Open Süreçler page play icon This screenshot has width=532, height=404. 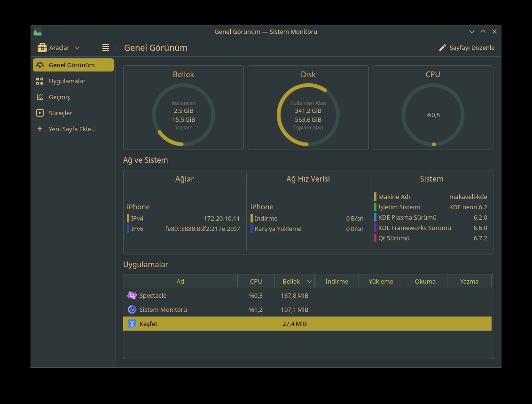(x=40, y=113)
